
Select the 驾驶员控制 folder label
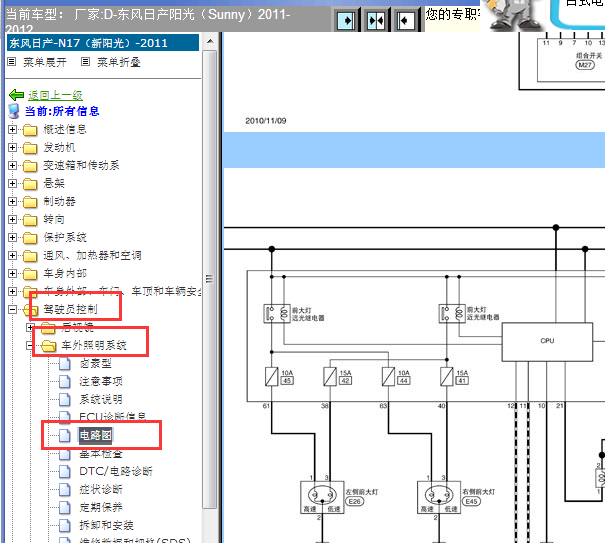coord(71,310)
